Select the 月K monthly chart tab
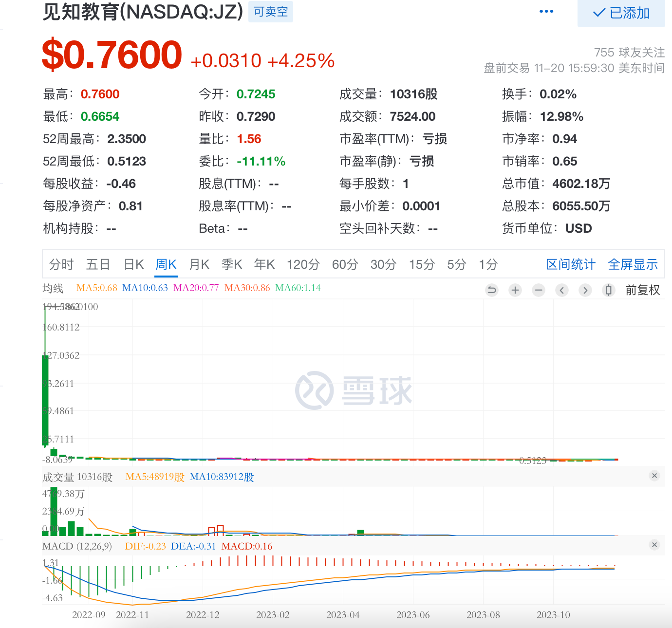This screenshot has width=672, height=628. pyautogui.click(x=199, y=264)
